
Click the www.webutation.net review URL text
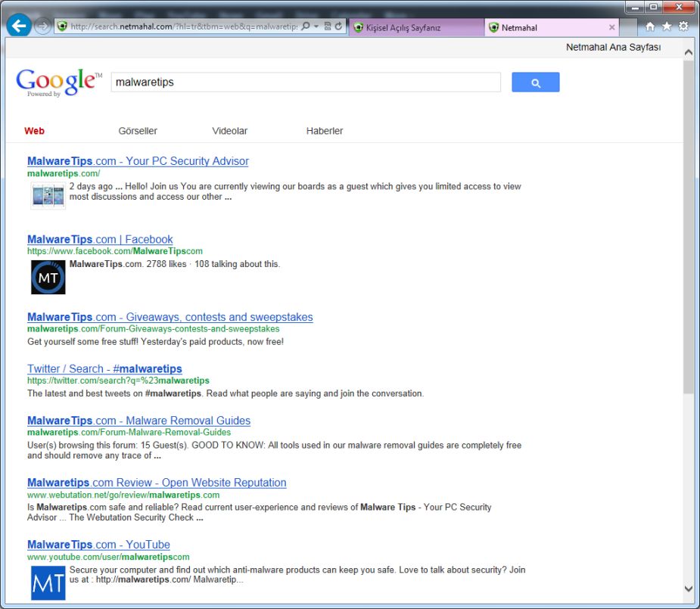[x=123, y=496]
